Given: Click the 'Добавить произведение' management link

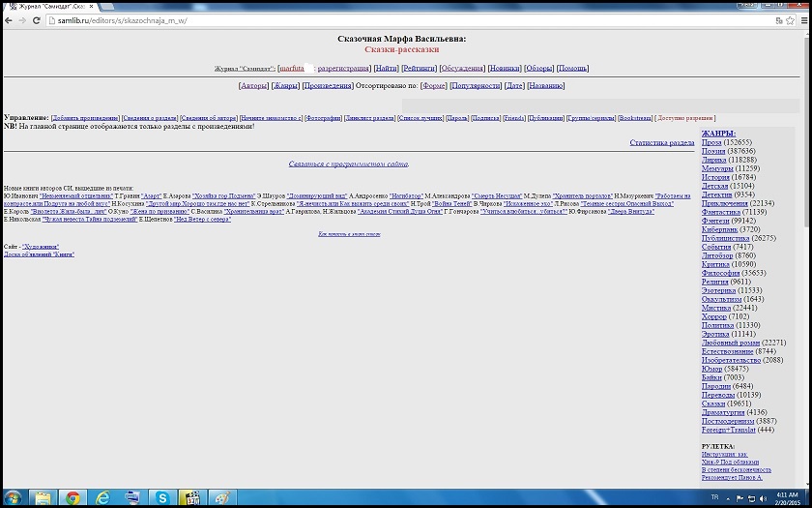Looking at the screenshot, I should 85,118.
